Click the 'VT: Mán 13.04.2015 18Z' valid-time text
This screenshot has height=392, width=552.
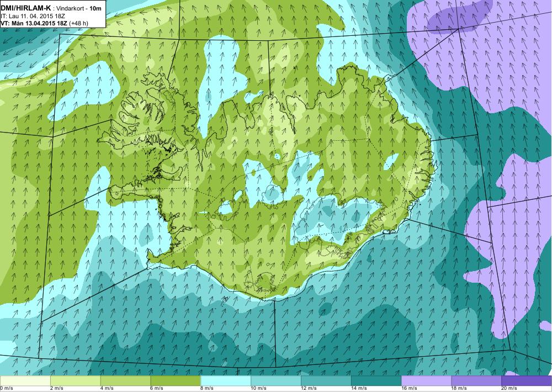pyautogui.click(x=34, y=23)
